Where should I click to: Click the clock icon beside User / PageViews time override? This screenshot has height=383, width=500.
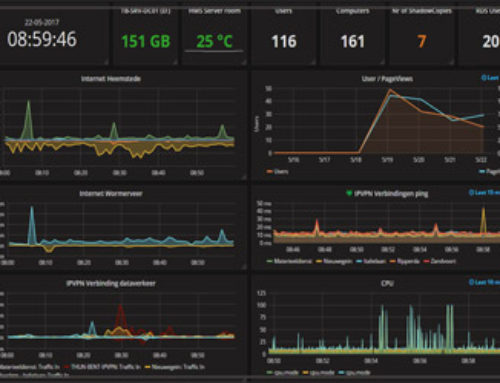tap(484, 78)
